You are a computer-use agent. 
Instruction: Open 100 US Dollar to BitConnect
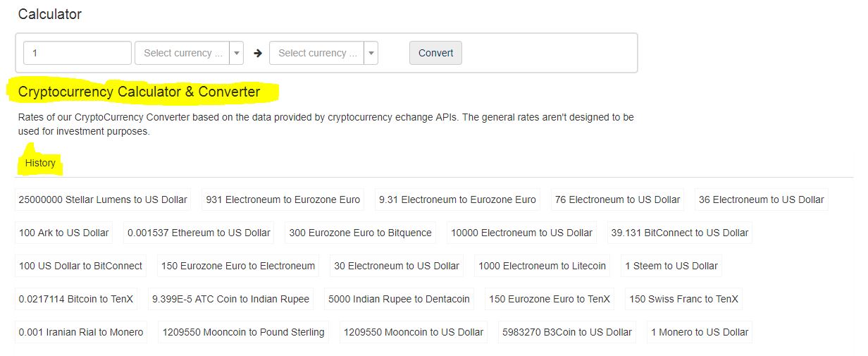(81, 266)
